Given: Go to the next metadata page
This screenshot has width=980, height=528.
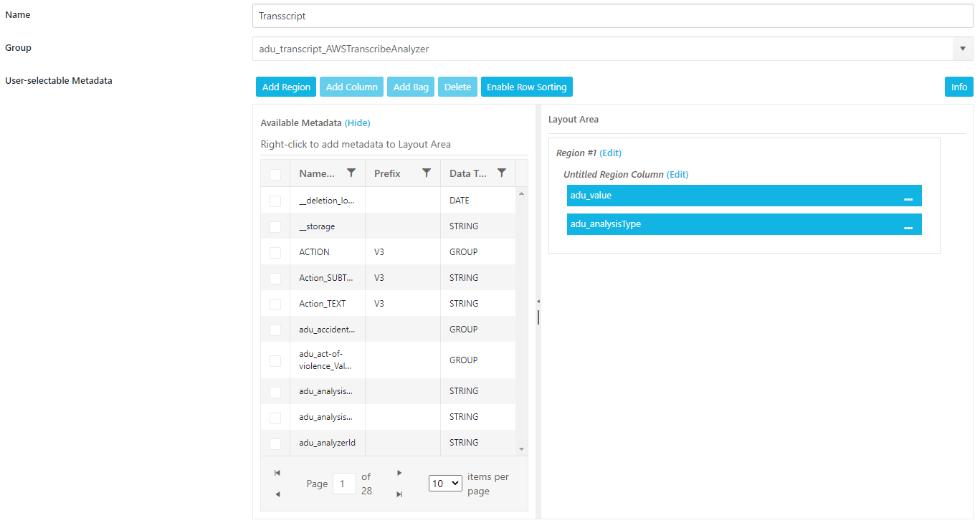Looking at the screenshot, I should click(x=399, y=473).
